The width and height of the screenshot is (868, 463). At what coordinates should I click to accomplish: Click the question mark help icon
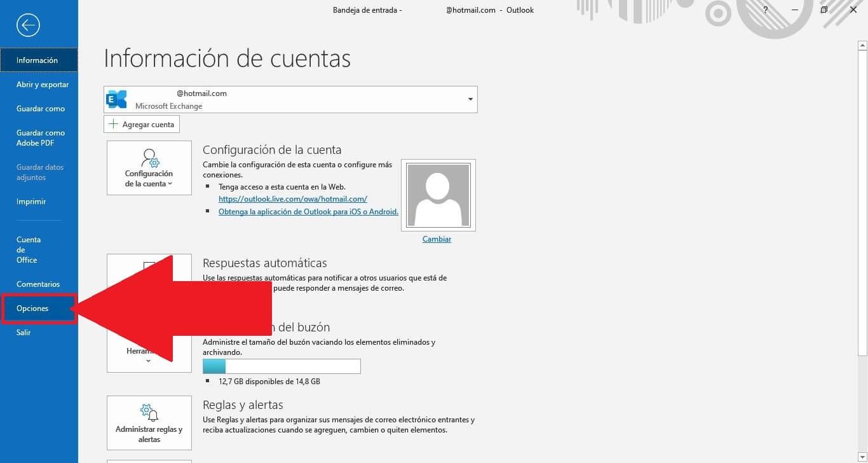click(x=765, y=10)
